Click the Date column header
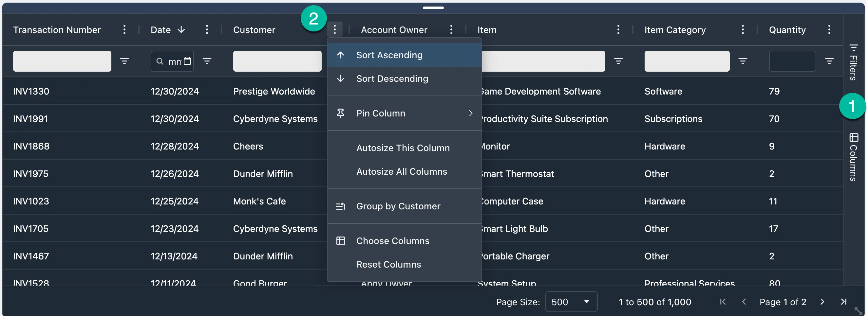The image size is (868, 316). (160, 30)
